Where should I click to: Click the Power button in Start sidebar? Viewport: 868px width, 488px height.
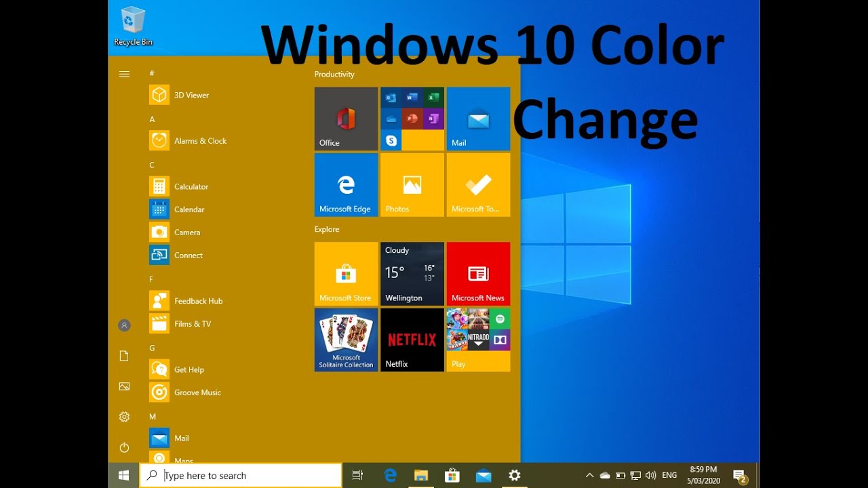[x=124, y=447]
